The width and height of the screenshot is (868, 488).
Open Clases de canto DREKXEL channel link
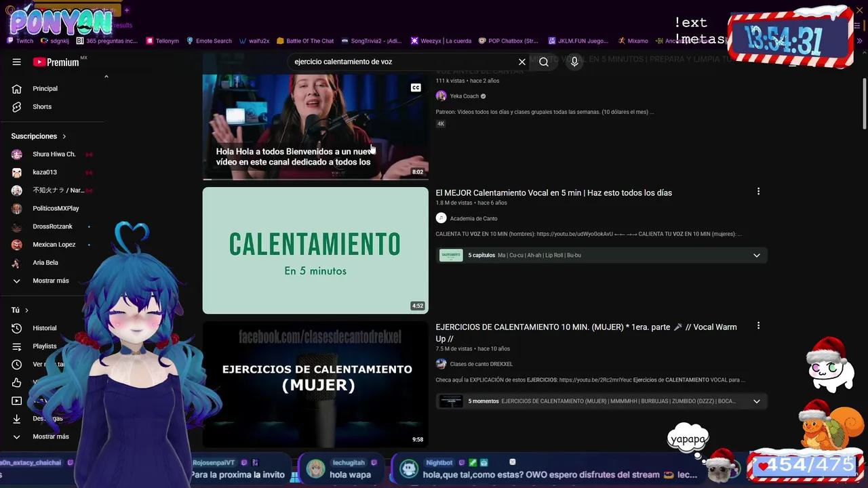coord(481,365)
